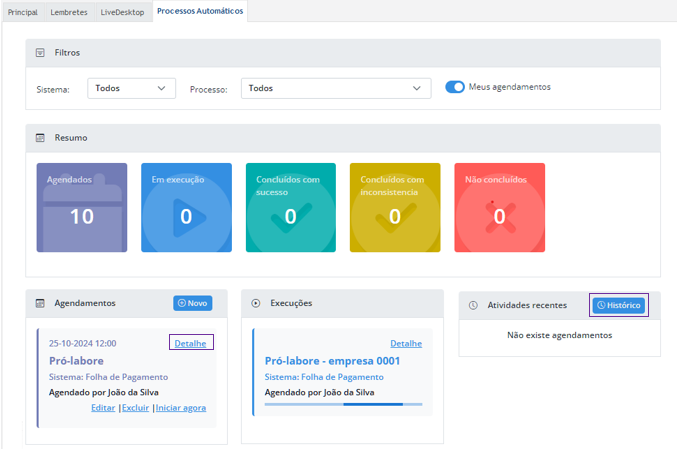Open the Em execução summary card
This screenshot has height=450, width=679.
pos(186,207)
